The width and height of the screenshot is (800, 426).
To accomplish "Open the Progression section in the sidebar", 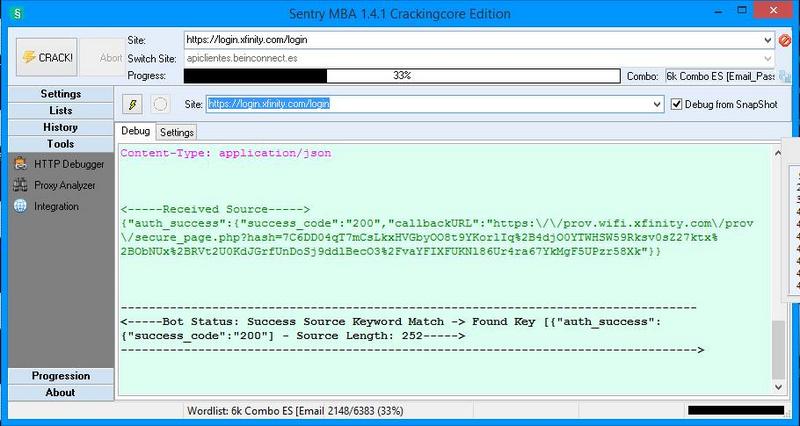I will pyautogui.click(x=61, y=376).
